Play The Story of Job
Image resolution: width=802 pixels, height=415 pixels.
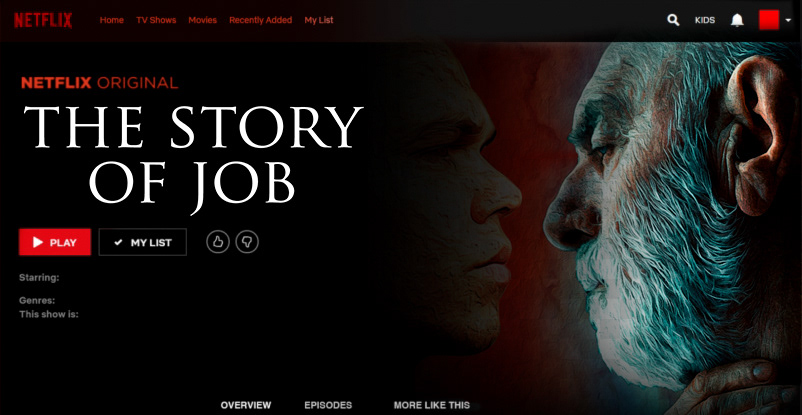tap(55, 242)
